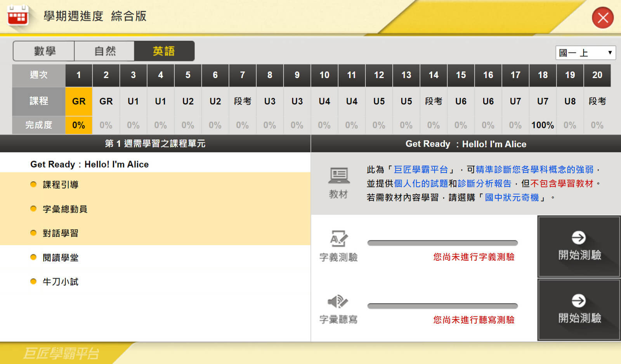The height and width of the screenshot is (364, 621).
Task: Select week 1 column header
Action: coord(79,75)
